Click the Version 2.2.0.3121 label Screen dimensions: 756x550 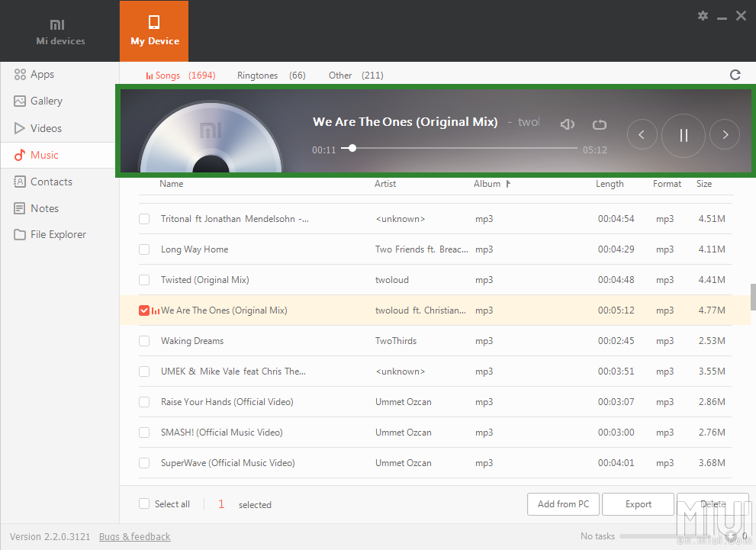(x=50, y=536)
